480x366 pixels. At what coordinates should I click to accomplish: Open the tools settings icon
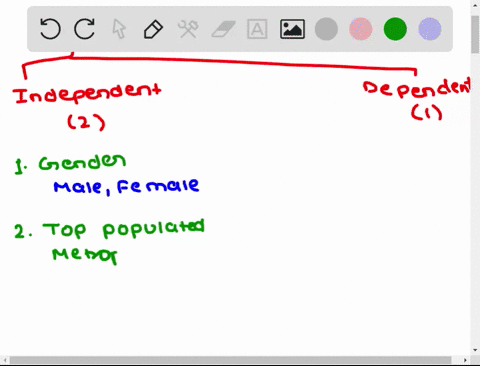(188, 29)
